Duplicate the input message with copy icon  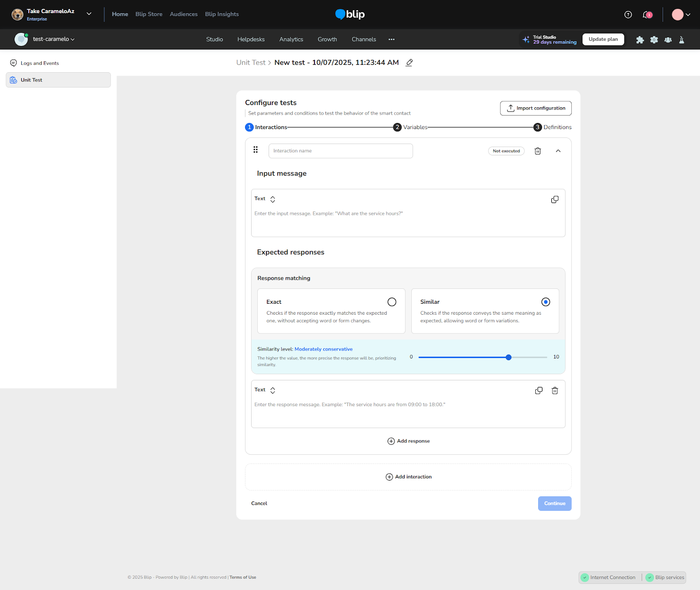click(x=554, y=200)
